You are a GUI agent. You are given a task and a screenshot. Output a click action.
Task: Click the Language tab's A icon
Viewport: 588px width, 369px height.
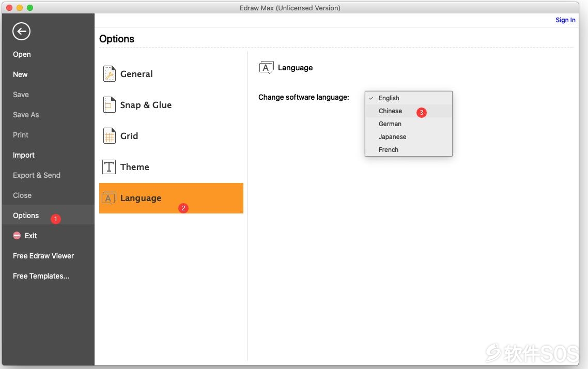[109, 197]
